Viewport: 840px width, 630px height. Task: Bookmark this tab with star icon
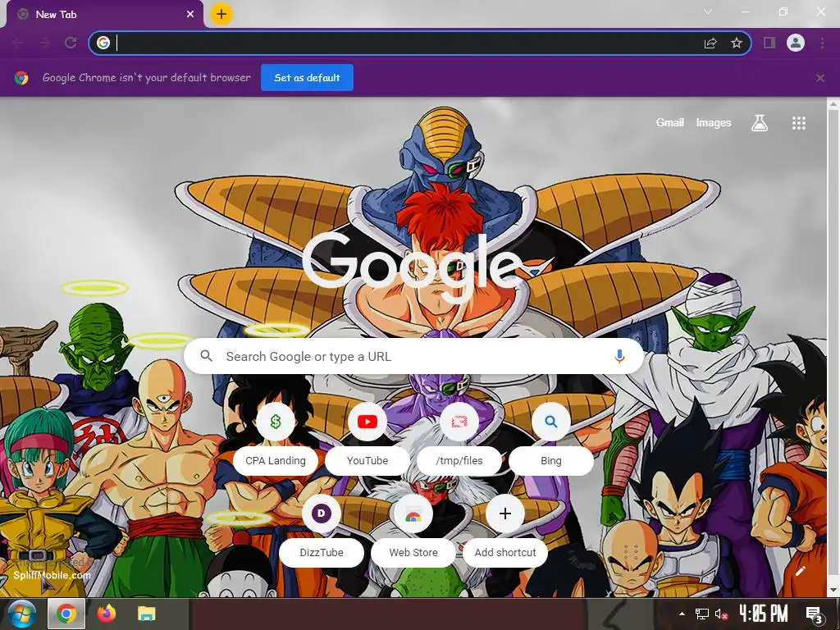(737, 43)
